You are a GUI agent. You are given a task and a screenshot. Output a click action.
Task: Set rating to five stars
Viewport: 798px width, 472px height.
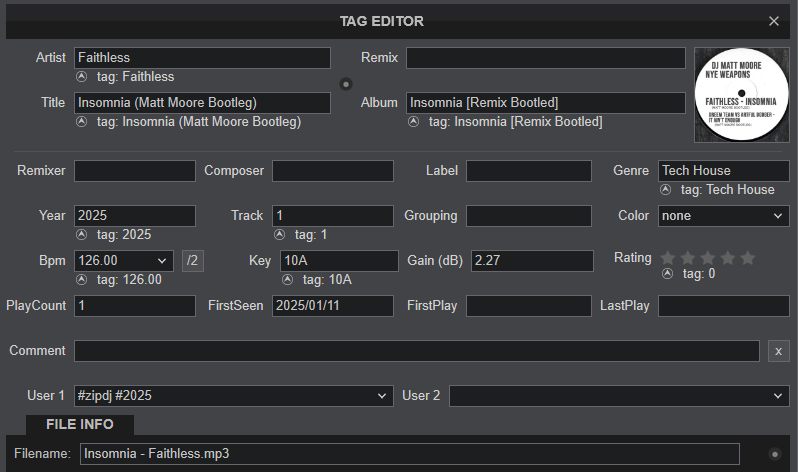coord(747,258)
